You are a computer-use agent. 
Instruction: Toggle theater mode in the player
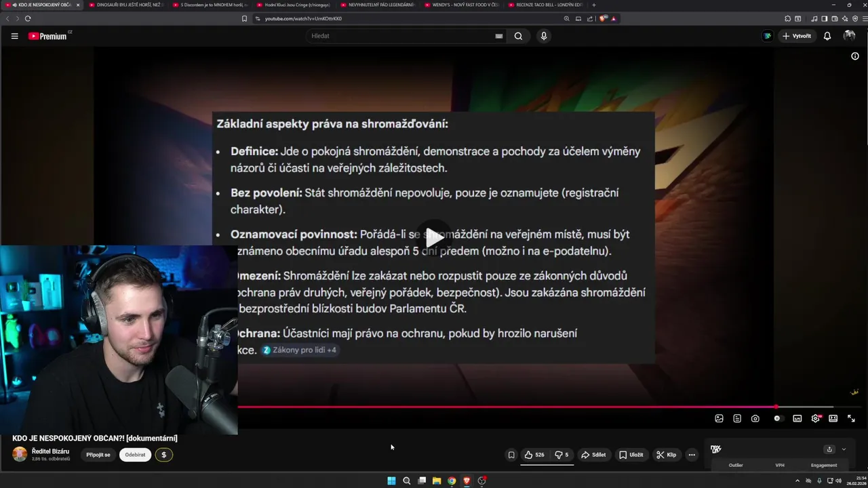[833, 418]
